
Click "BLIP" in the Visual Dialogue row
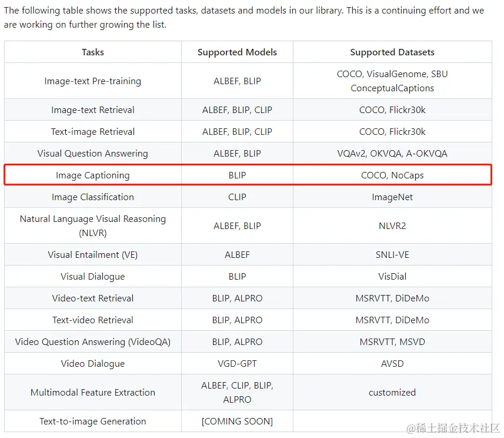point(237,277)
